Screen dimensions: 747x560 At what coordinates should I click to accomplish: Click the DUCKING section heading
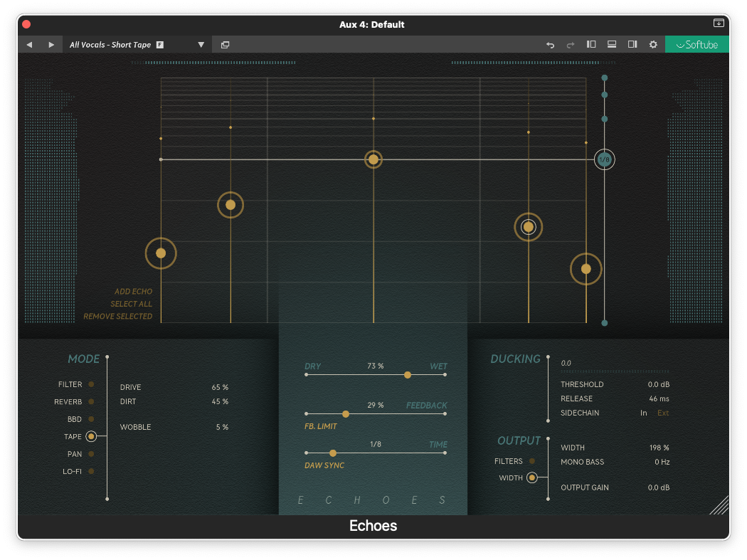[x=516, y=359]
